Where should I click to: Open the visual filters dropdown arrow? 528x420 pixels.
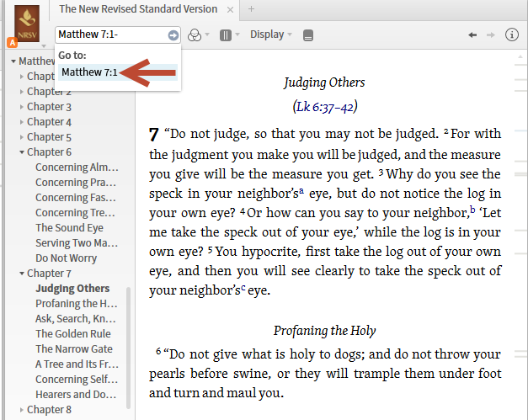click(x=207, y=35)
